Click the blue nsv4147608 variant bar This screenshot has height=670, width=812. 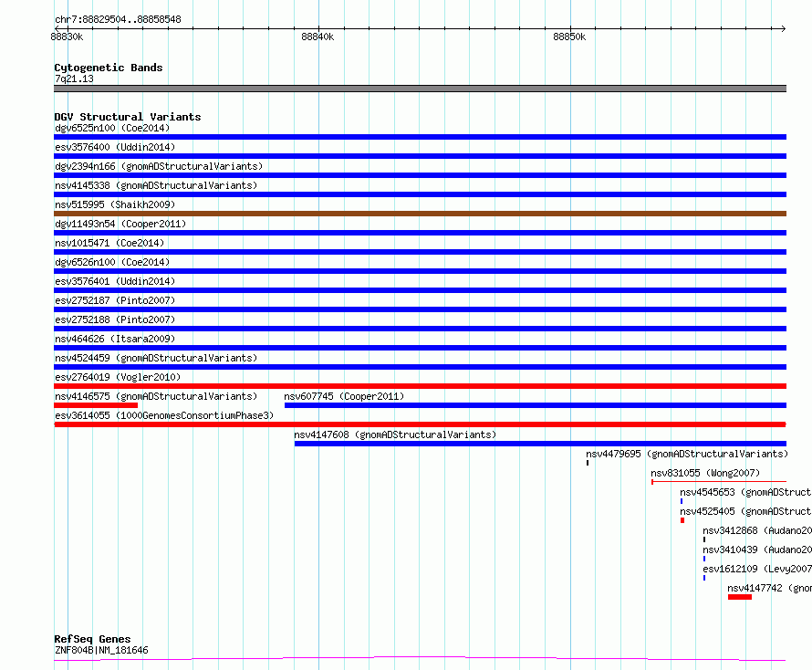coord(540,444)
